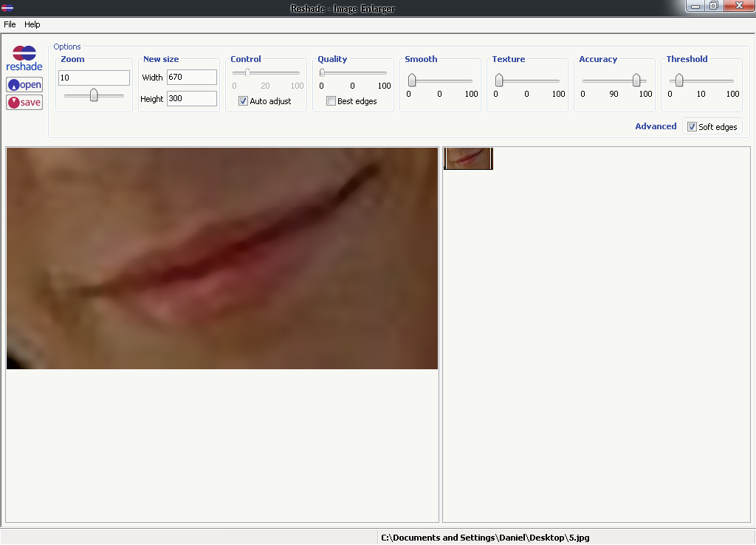Click the Quality slider handle

(x=323, y=72)
